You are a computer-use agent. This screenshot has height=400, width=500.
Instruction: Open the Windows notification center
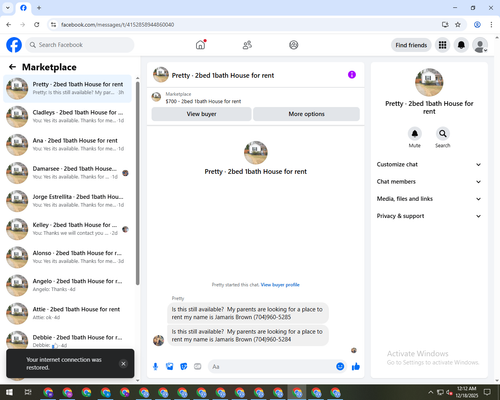(x=487, y=392)
